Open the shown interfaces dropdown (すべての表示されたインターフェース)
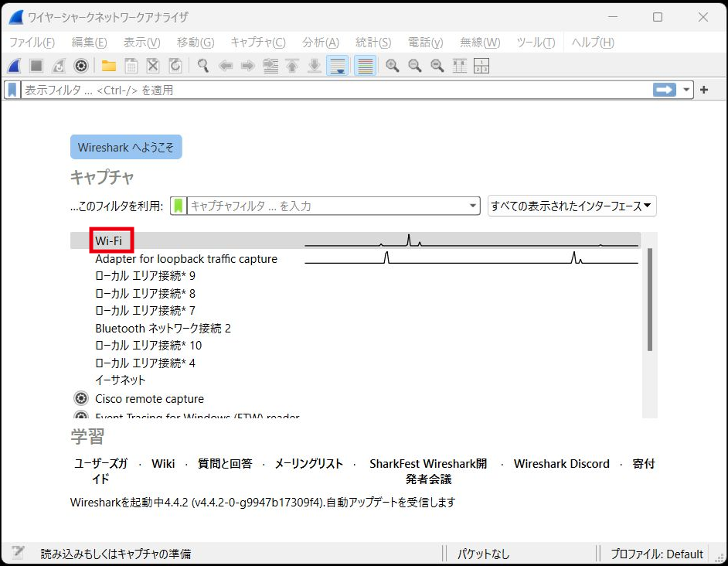Viewport: 728px width, 566px height. (x=571, y=206)
